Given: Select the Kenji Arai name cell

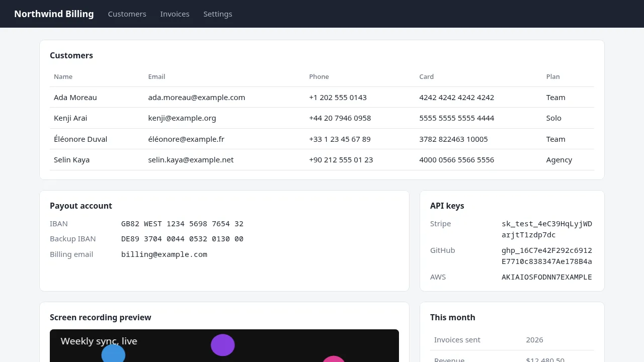Looking at the screenshot, I should coord(70,118).
